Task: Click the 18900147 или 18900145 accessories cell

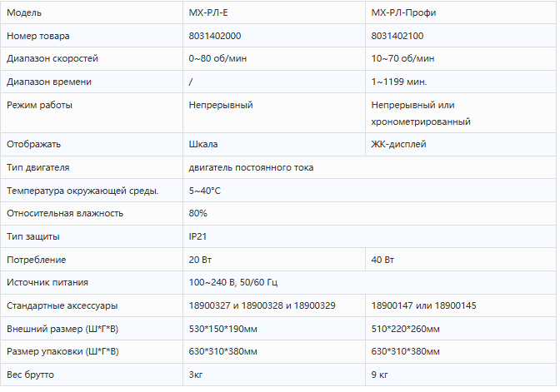Action: point(424,305)
